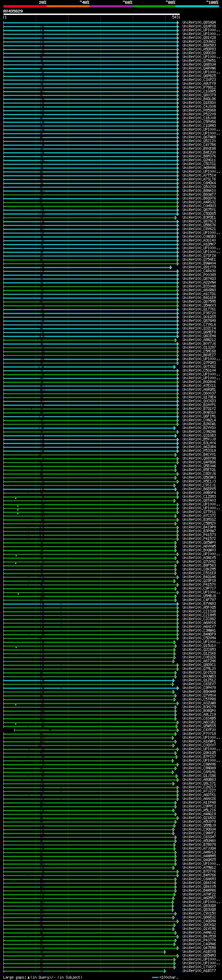
Task: Click hit label UniRef100_B8M376
Action: (x=199, y=156)
